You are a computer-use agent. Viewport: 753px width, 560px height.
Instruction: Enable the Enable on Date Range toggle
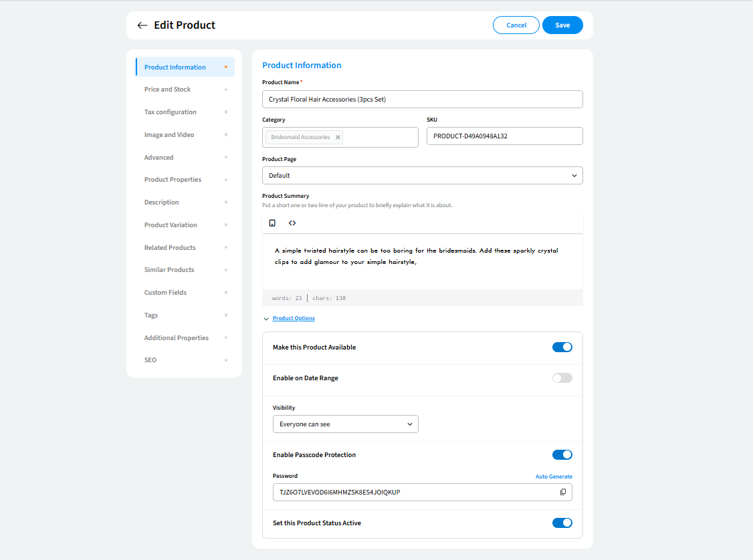(562, 378)
